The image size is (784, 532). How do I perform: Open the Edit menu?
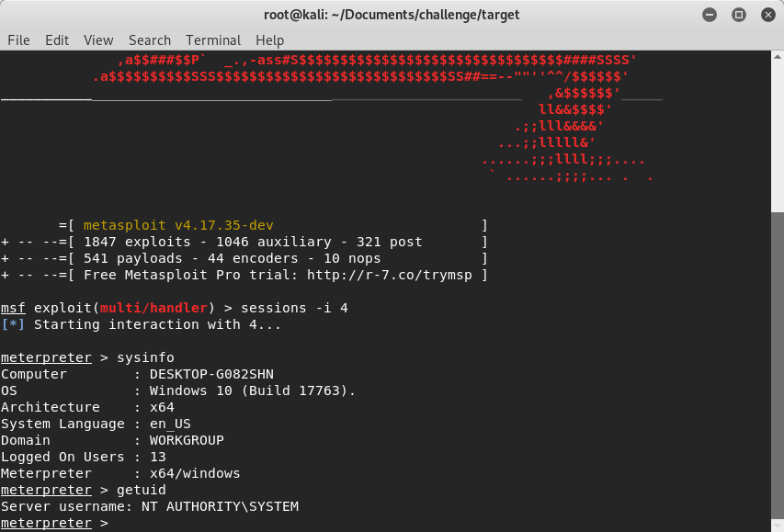tap(57, 40)
